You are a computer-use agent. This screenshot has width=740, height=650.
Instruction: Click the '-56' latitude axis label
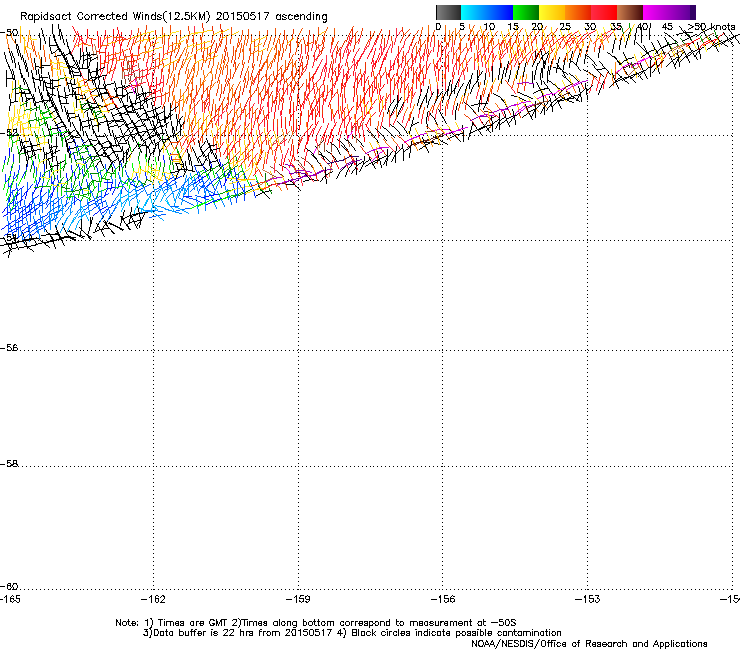point(9,348)
